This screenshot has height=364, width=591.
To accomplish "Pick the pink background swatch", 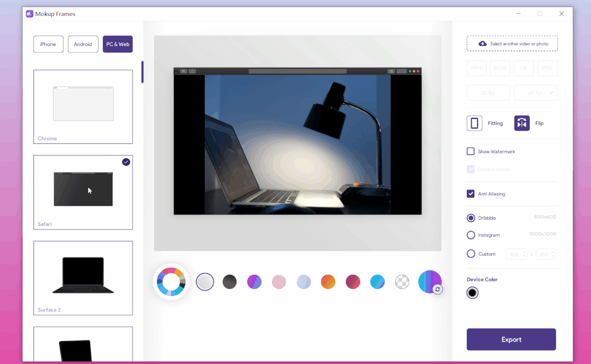I will tap(279, 282).
